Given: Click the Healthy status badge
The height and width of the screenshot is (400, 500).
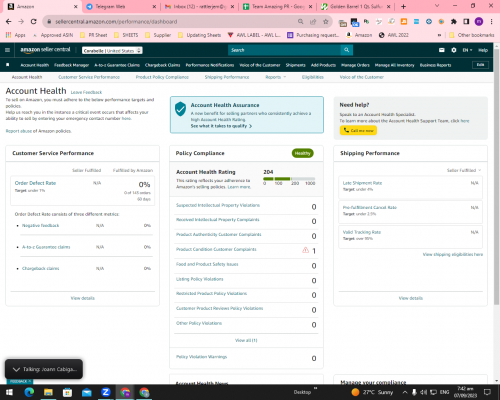Looking at the screenshot, I should pos(303,153).
